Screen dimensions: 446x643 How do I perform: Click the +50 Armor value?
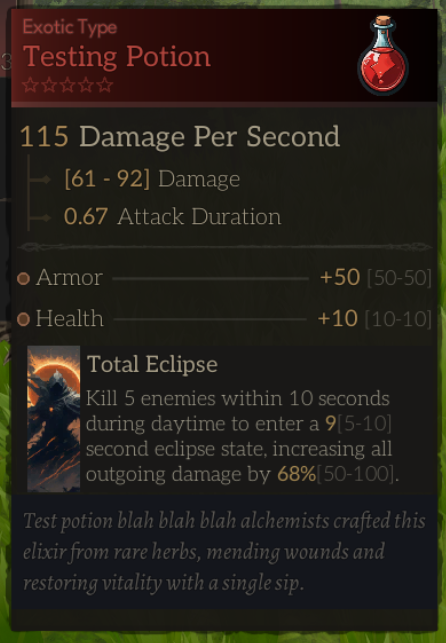coord(340,277)
